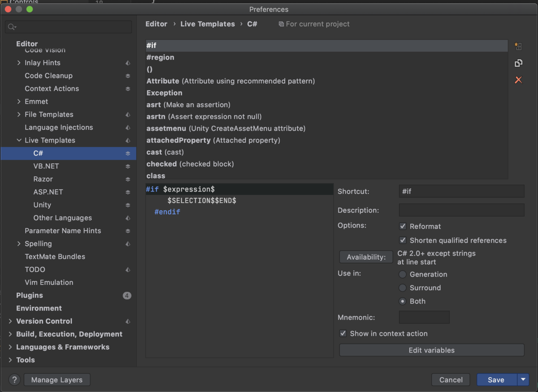538x392 pixels.
Task: Click the layer icon beside VB.NET
Action: 128,166
